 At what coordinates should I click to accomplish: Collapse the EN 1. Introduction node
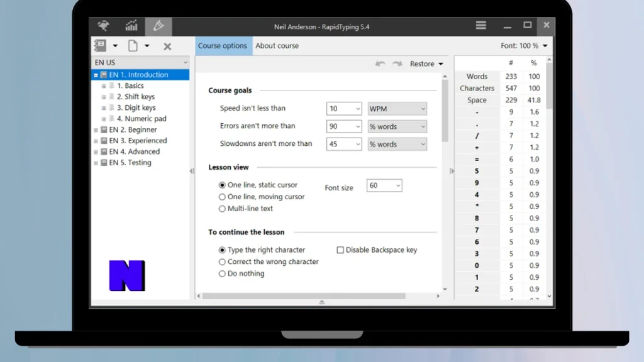[x=96, y=75]
